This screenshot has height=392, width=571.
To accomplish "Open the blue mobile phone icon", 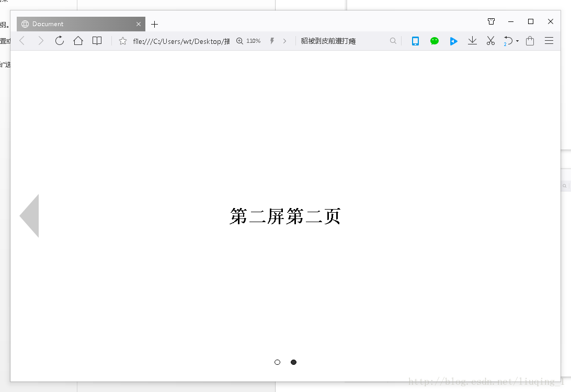I will (x=415, y=41).
